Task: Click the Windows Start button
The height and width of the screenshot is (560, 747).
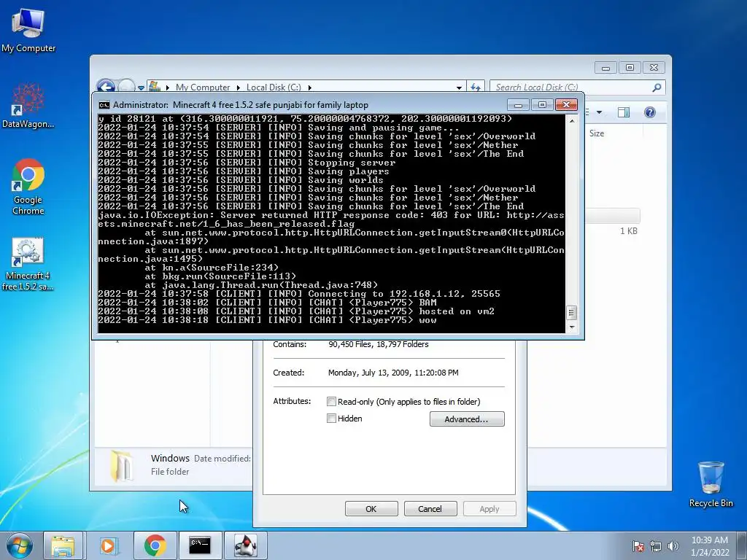Action: pos(20,545)
